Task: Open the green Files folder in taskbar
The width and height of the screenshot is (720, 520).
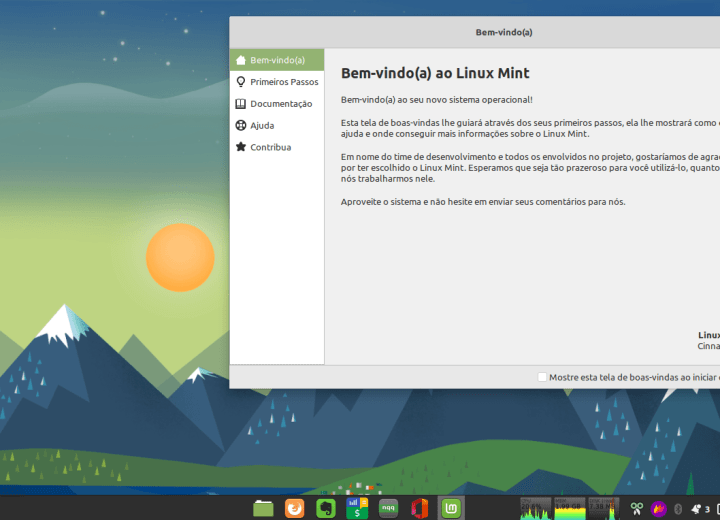Action: tap(263, 509)
